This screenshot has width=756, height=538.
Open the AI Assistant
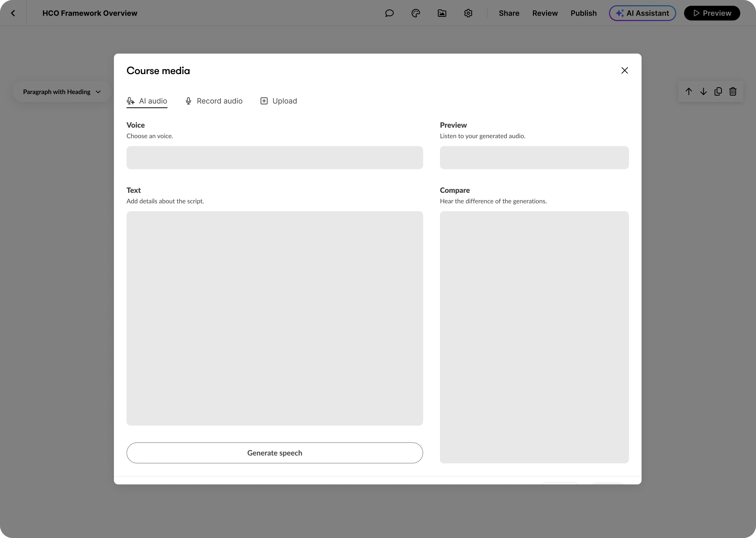click(642, 13)
